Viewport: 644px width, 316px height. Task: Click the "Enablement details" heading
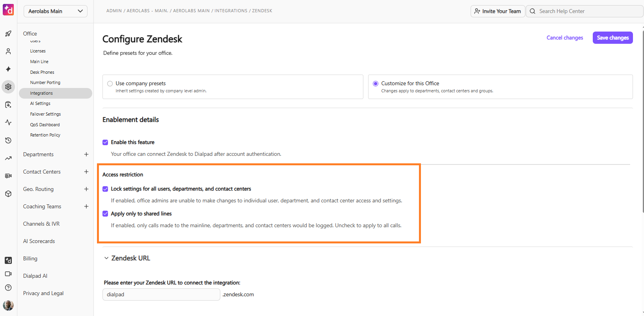click(130, 120)
